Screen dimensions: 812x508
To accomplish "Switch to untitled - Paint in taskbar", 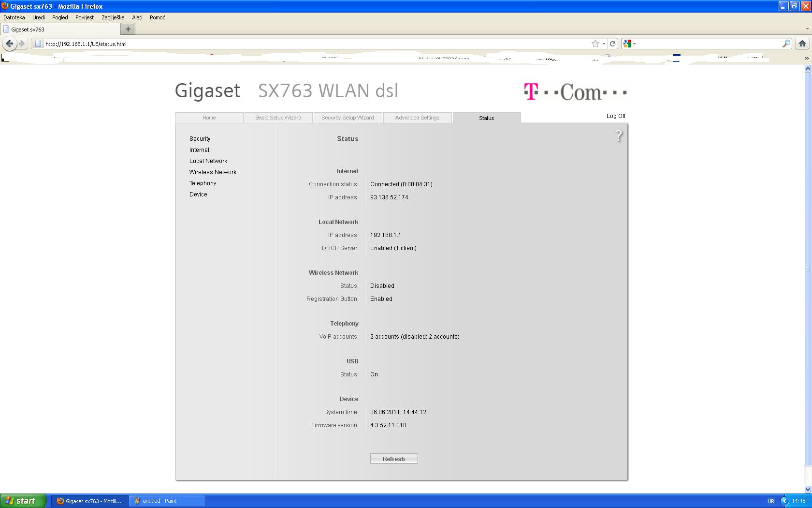I will 167,501.
